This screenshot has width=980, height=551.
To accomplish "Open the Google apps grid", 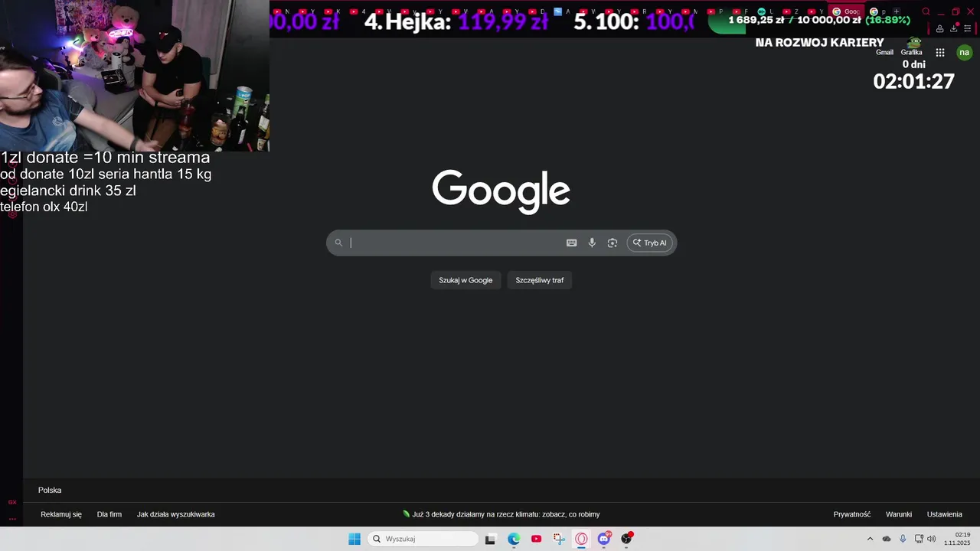I will (940, 52).
